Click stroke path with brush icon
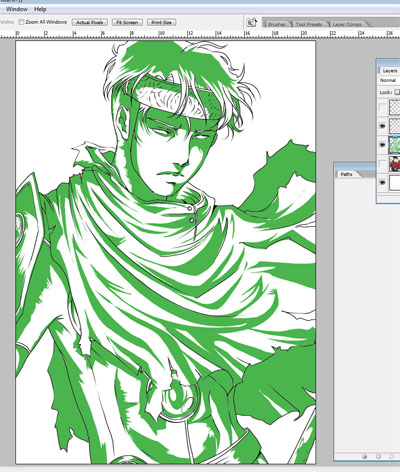Image resolution: width=400 pixels, height=472 pixels. click(x=378, y=456)
